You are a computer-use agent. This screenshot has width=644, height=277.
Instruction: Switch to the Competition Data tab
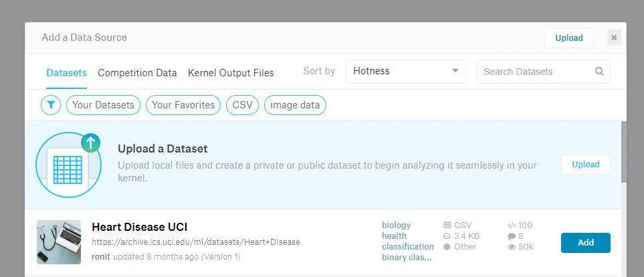click(x=137, y=73)
